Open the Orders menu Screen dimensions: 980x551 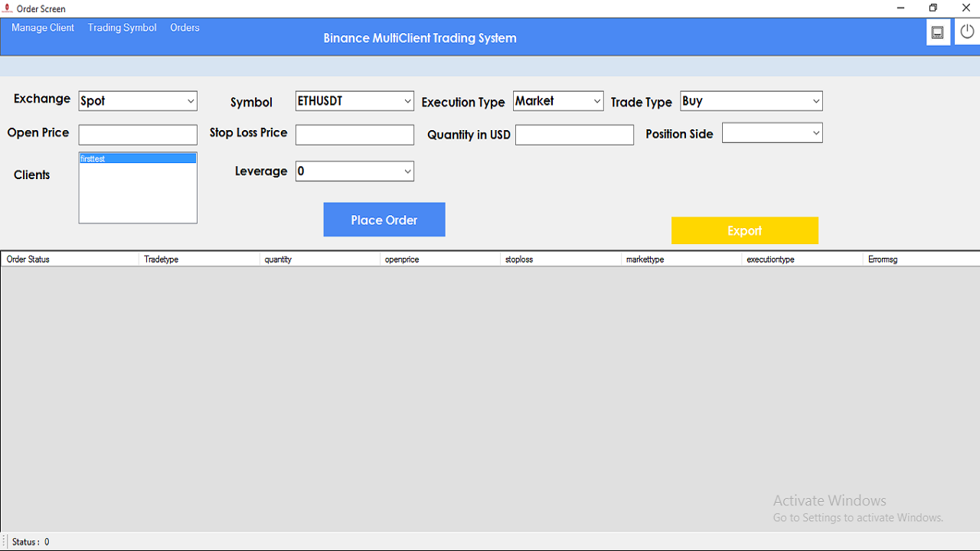pos(185,28)
